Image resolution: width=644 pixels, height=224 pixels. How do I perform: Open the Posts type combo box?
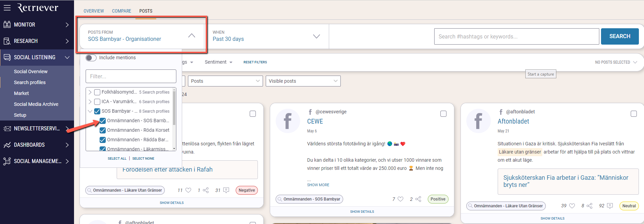(x=225, y=81)
